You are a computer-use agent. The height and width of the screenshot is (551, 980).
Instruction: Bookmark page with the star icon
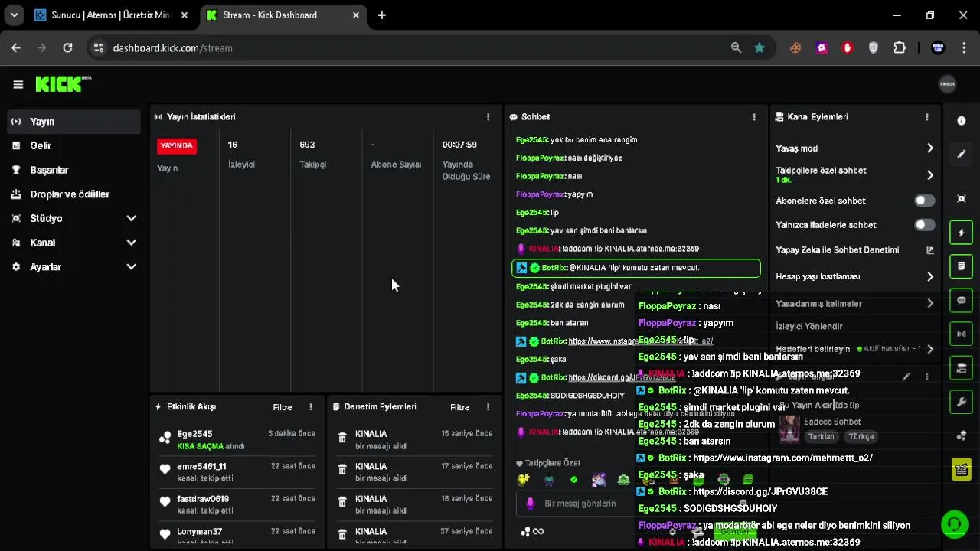point(759,47)
